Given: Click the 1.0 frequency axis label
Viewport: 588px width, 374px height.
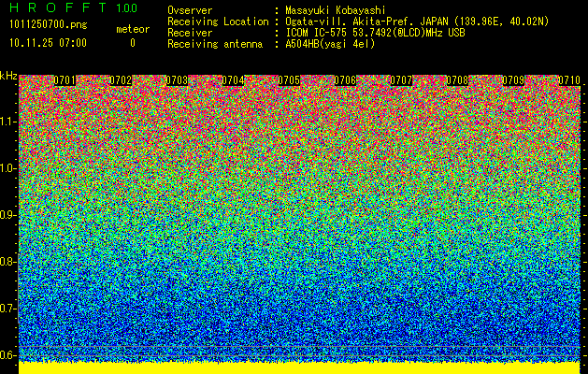Looking at the screenshot, I should 8,169.
